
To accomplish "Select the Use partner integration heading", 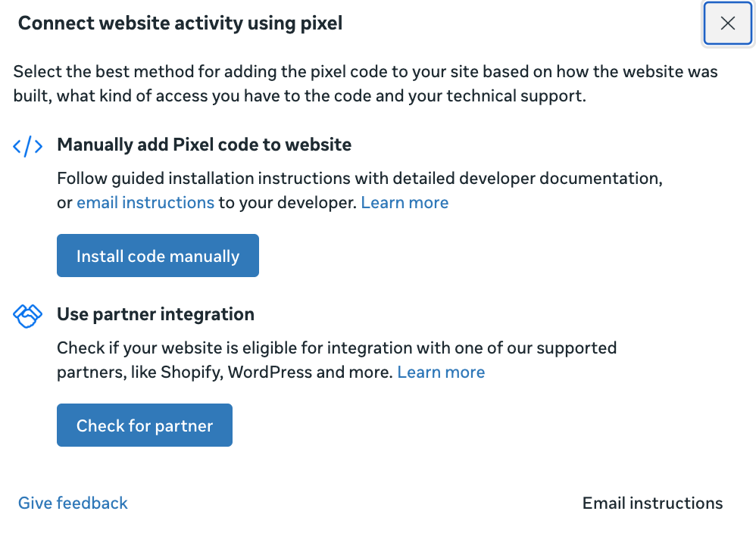I will click(155, 314).
